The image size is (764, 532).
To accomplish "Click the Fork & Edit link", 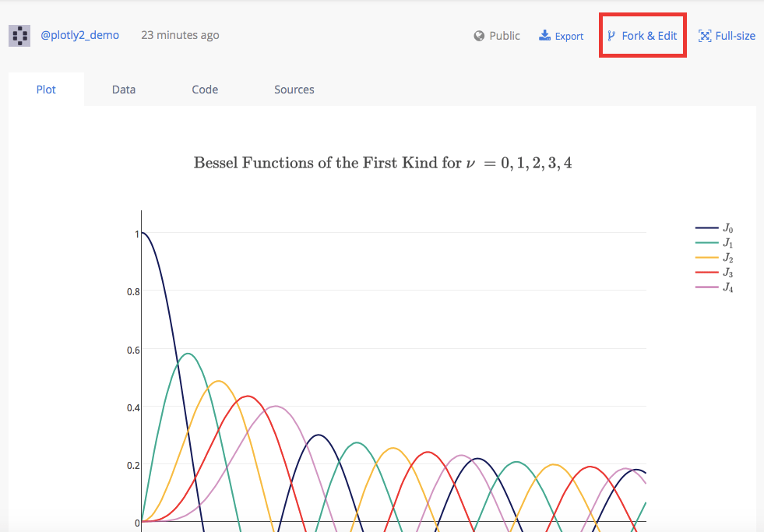I will [649, 36].
